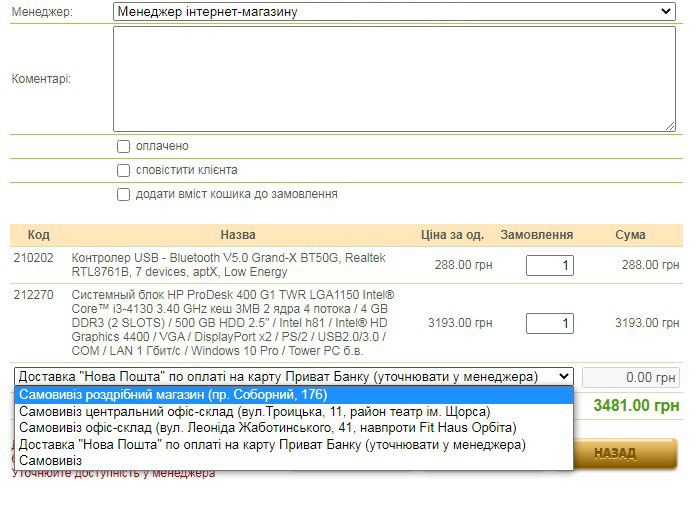Check додати вміст кошика до замовлення
The height and width of the screenshot is (515, 697).
pos(124,195)
